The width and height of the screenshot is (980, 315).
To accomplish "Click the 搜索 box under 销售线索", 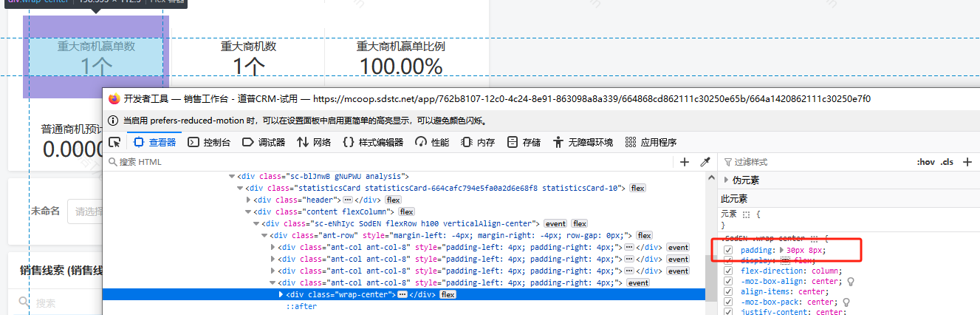I will click(59, 303).
